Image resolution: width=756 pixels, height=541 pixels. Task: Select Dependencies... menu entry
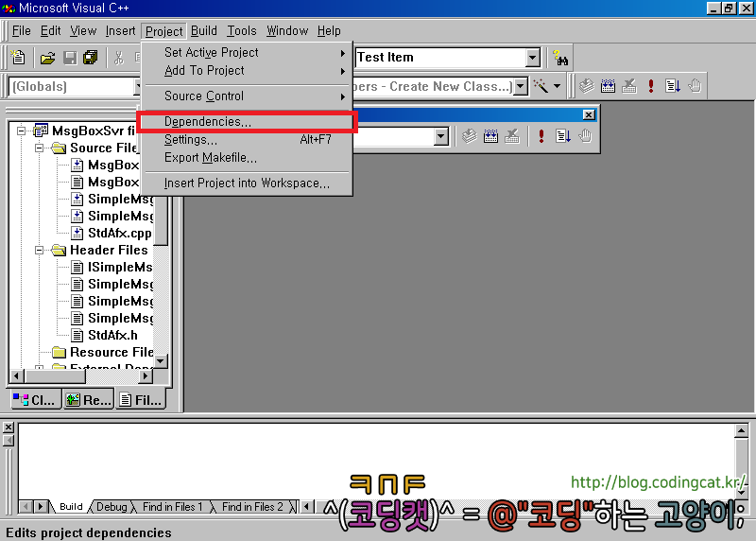(x=248, y=122)
